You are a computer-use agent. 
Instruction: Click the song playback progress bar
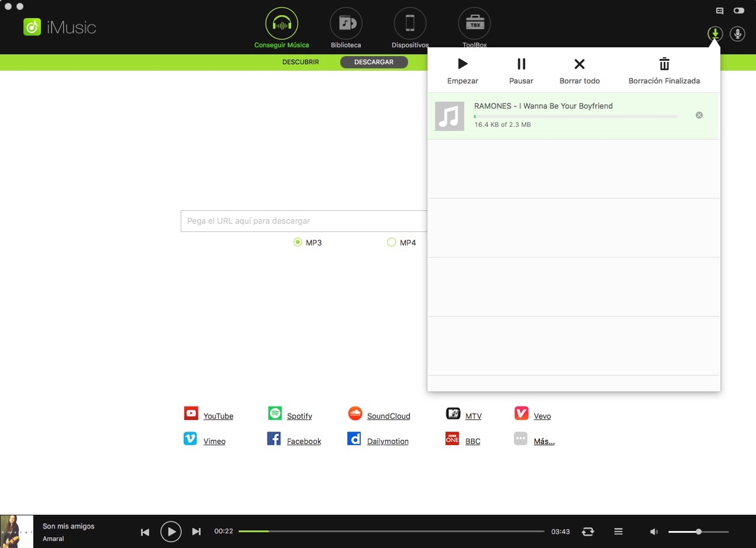point(392,531)
